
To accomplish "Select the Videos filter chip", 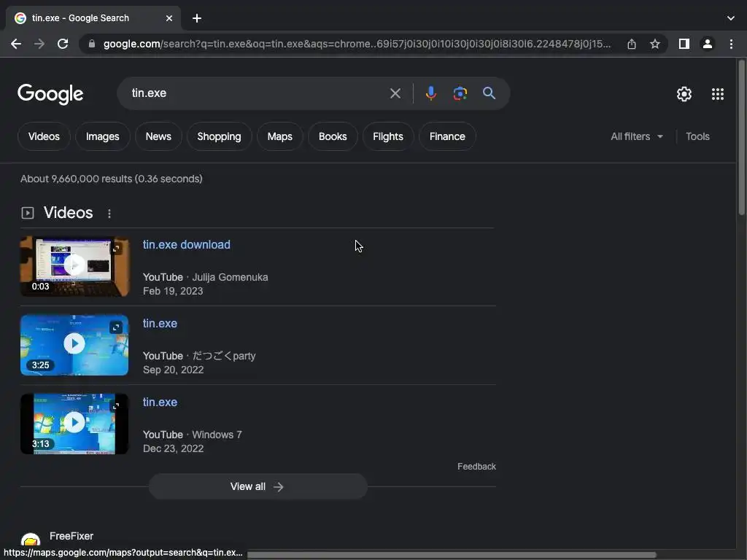I will [44, 136].
